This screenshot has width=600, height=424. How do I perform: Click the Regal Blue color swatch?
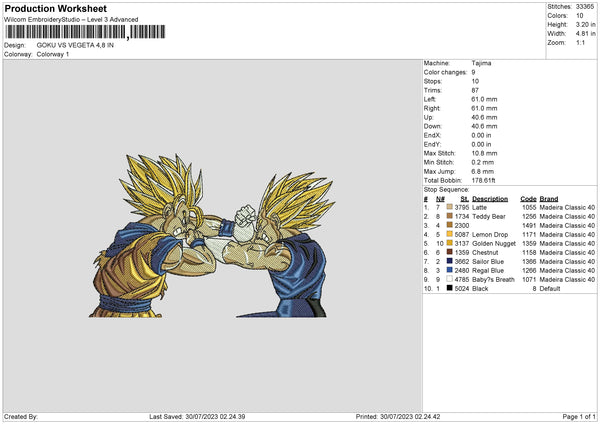point(449,270)
